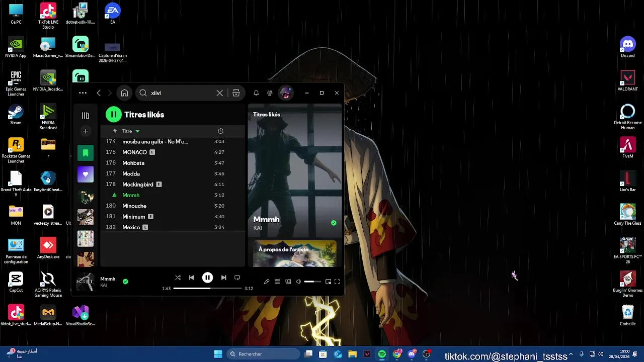Click the Rechercher taskbar search box

[264, 354]
